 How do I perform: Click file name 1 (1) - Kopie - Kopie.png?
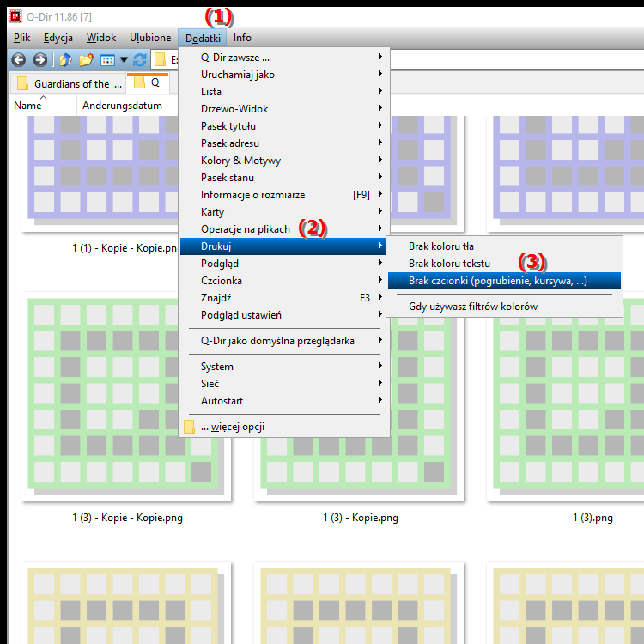pyautogui.click(x=125, y=248)
